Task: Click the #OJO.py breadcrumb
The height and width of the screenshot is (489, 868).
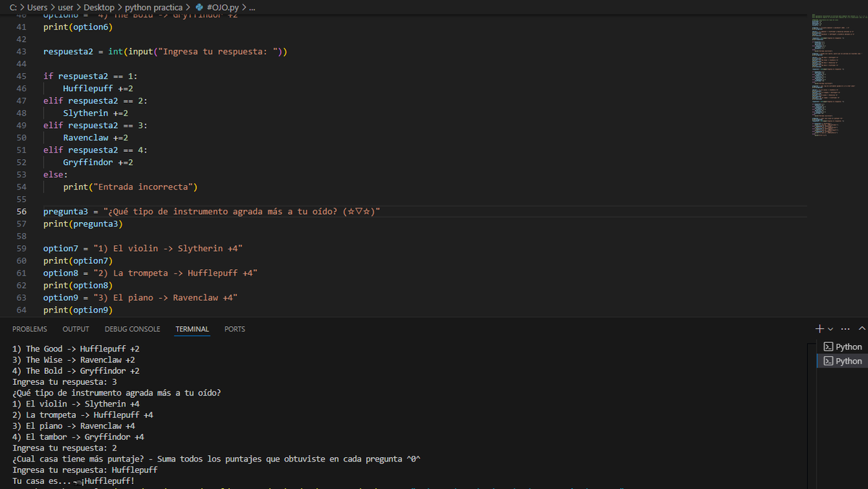Action: (x=219, y=7)
